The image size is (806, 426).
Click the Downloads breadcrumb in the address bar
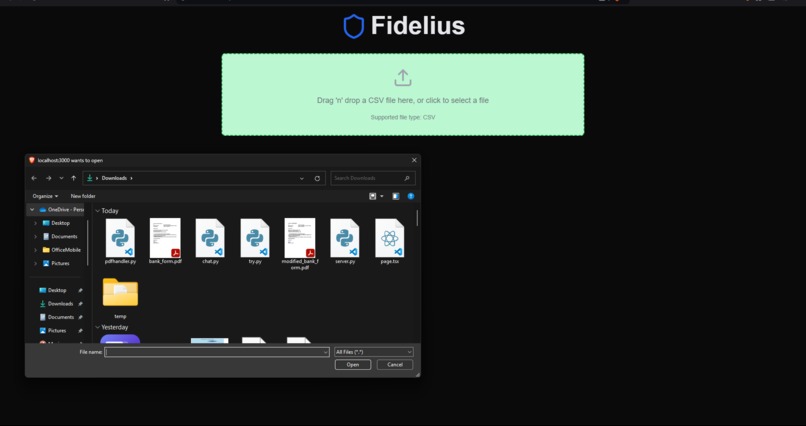[x=114, y=178]
